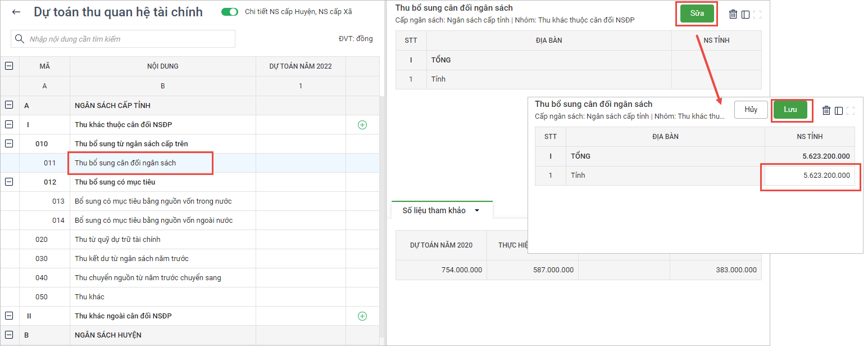Click green plus icon on Thu khác ngoài cân đối row
The image size is (868, 346).
(362, 316)
